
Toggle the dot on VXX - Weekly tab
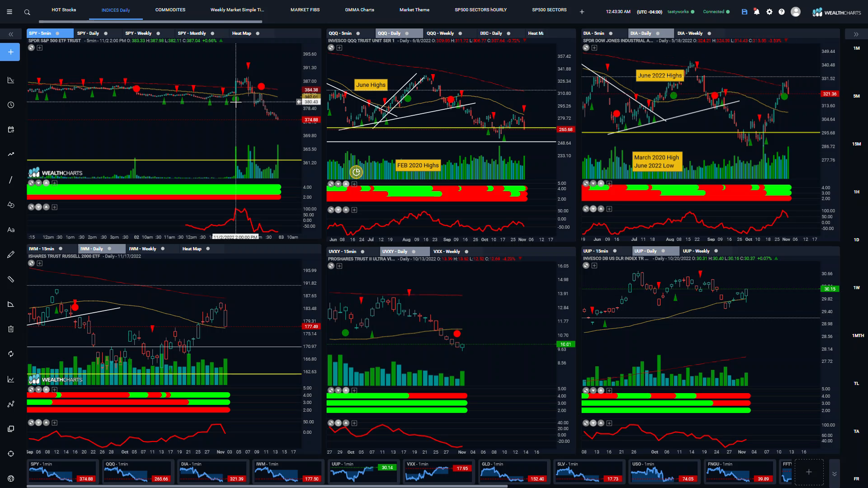[467, 252]
